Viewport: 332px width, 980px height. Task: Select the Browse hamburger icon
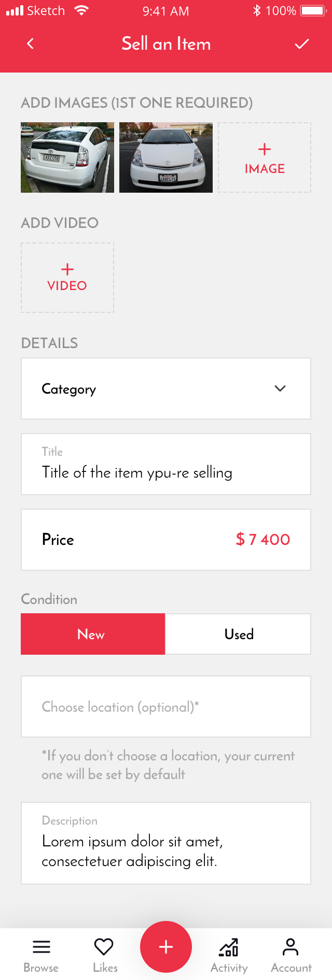coord(41,942)
